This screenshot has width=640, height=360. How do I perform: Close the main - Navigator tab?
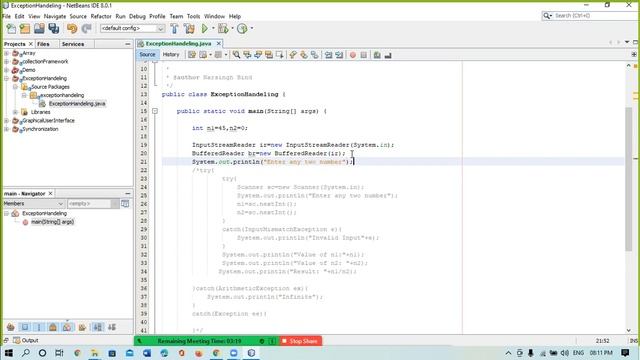click(51, 193)
